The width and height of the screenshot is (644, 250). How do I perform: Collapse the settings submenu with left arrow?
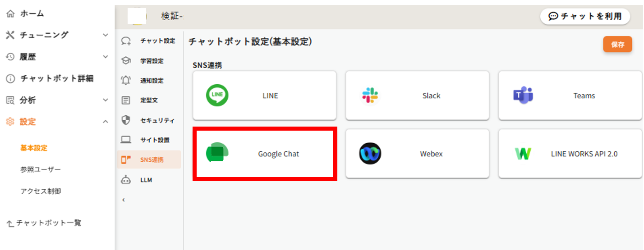pyautogui.click(x=124, y=200)
